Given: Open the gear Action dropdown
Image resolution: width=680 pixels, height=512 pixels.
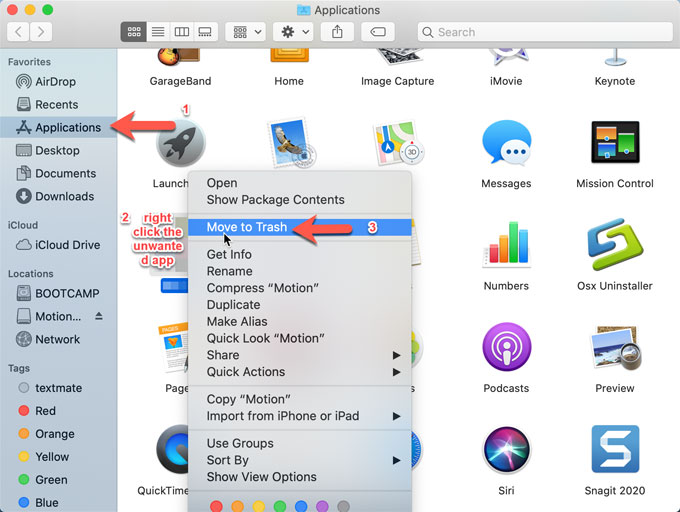Looking at the screenshot, I should (x=295, y=32).
